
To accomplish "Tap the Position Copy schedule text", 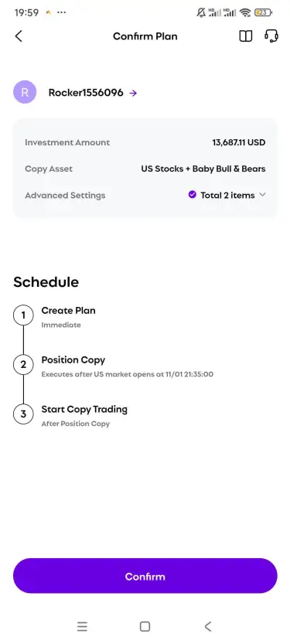I will coord(73,360).
